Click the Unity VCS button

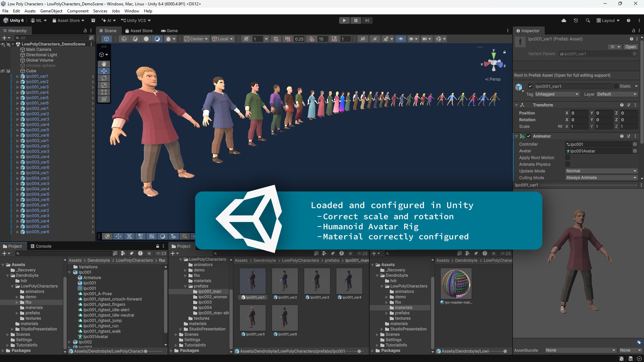pyautogui.click(x=136, y=20)
